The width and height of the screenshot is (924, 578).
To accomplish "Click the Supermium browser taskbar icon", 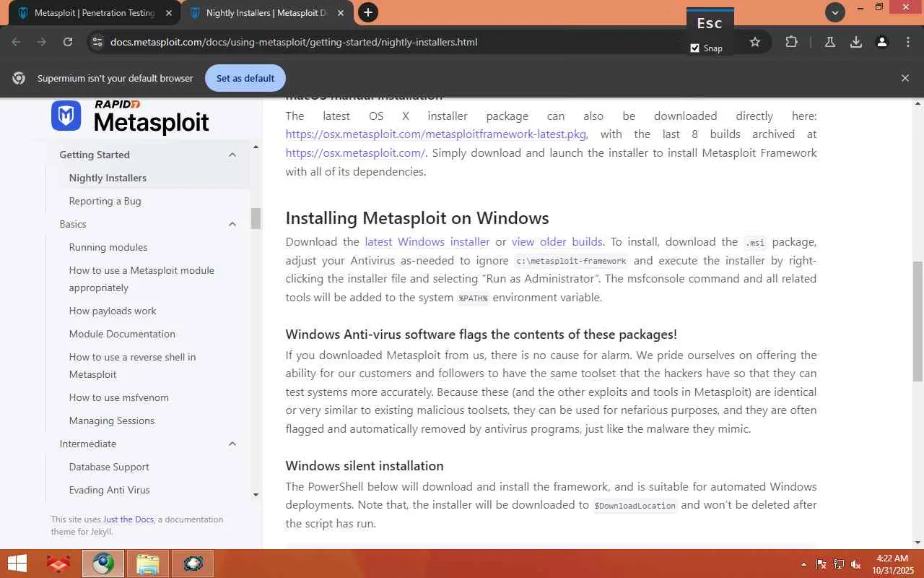I will click(103, 564).
